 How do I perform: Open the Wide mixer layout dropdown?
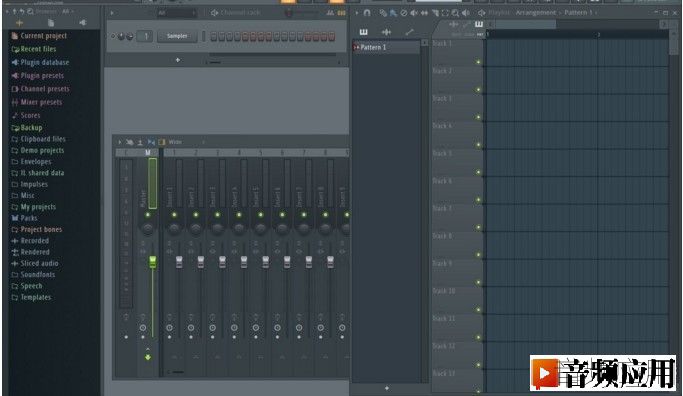185,142
